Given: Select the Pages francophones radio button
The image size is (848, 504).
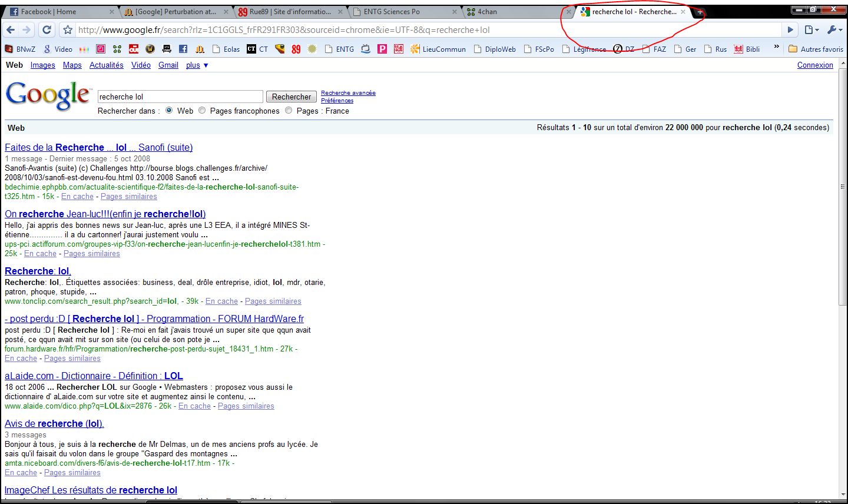Looking at the screenshot, I should tap(202, 111).
